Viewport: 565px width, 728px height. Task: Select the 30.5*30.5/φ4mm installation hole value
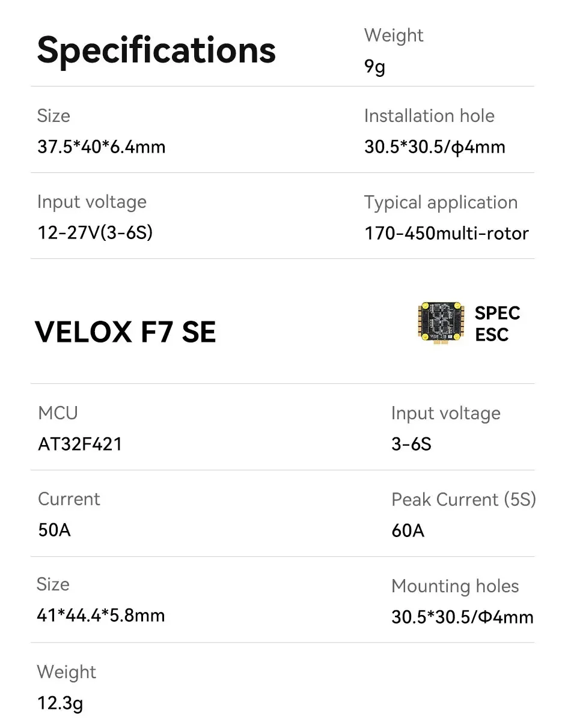pos(435,147)
